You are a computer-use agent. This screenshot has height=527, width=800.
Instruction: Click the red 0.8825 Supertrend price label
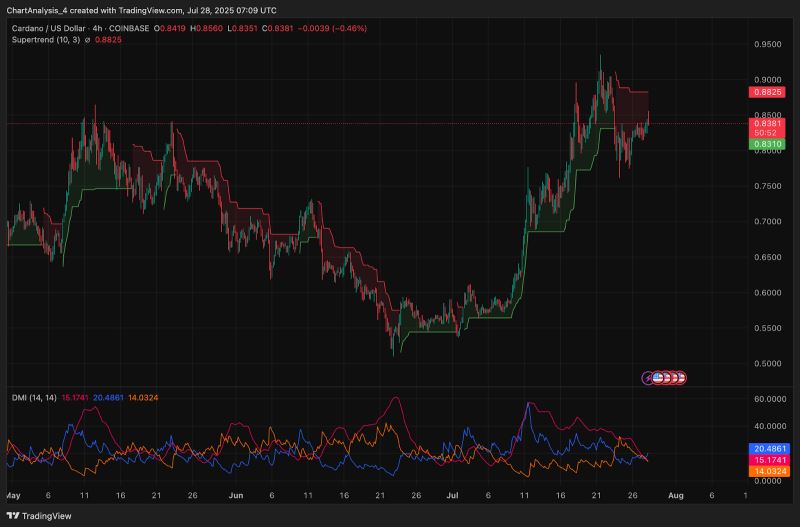(767, 92)
